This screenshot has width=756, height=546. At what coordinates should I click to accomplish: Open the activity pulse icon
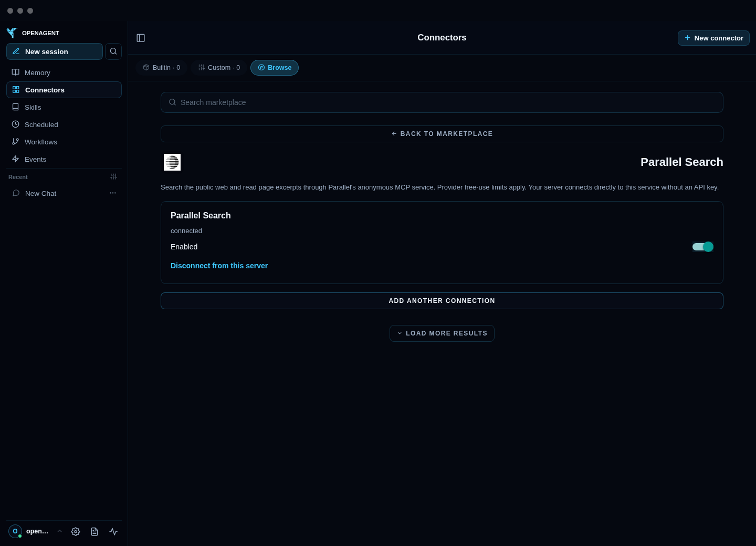113,532
